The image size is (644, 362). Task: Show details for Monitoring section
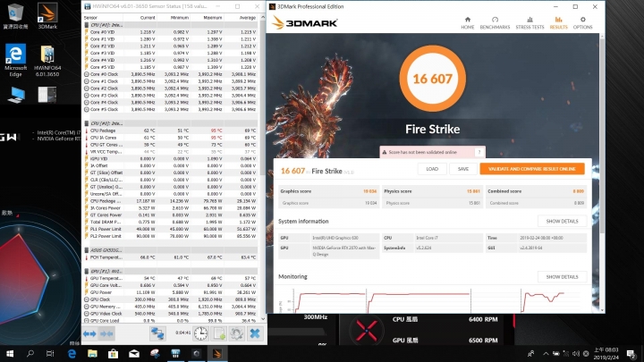562,276
